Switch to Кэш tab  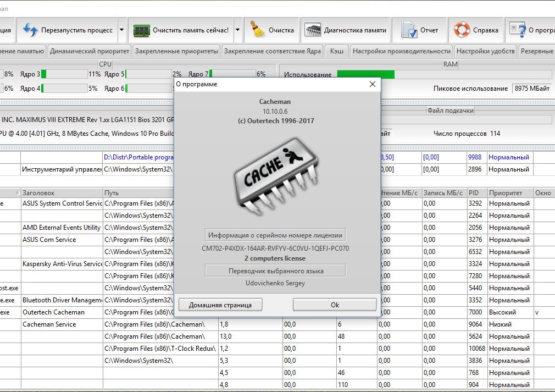(337, 51)
